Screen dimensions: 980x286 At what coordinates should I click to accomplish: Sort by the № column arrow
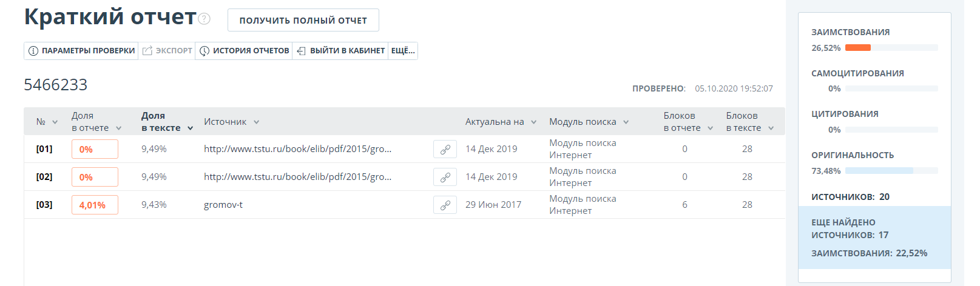click(55, 122)
